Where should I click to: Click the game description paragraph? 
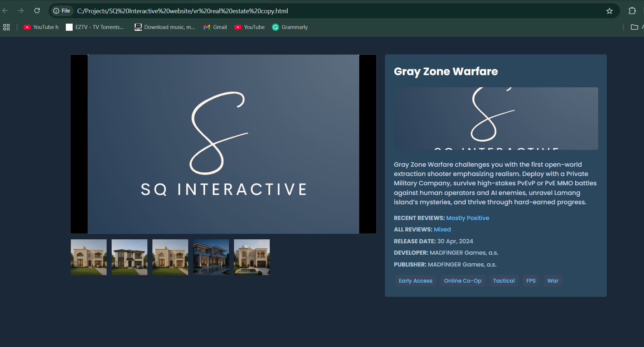(x=496, y=183)
